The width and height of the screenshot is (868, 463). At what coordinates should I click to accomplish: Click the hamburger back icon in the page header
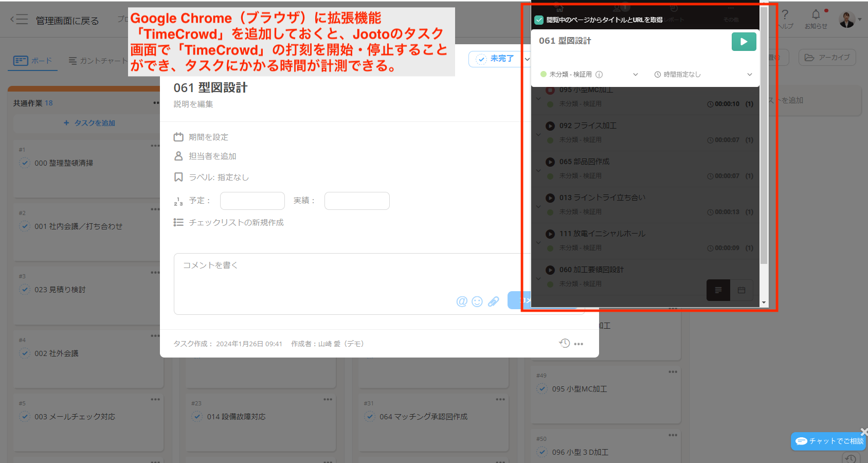click(x=19, y=20)
